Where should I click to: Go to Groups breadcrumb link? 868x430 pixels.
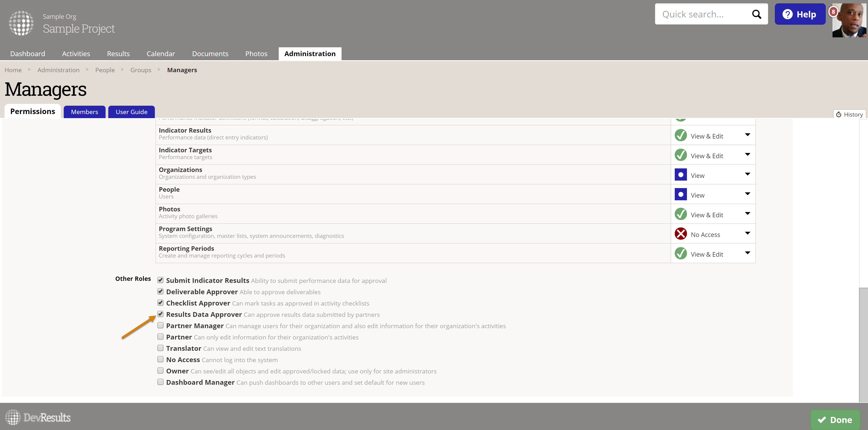click(x=141, y=70)
